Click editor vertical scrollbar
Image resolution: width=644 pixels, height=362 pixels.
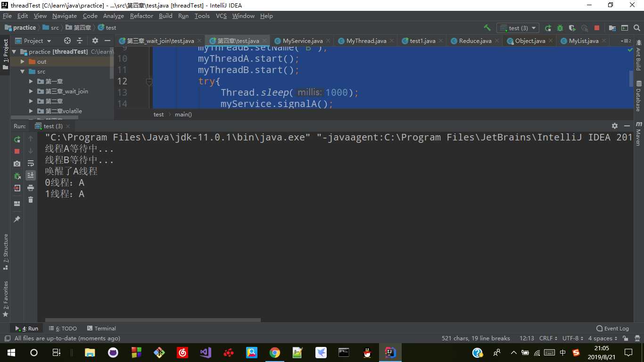pos(630,79)
